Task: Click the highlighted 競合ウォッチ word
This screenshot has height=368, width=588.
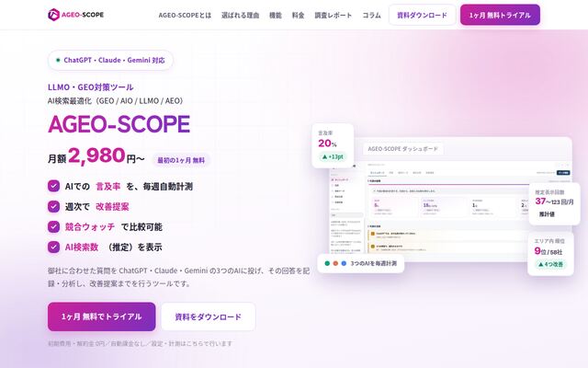Action: pyautogui.click(x=90, y=227)
